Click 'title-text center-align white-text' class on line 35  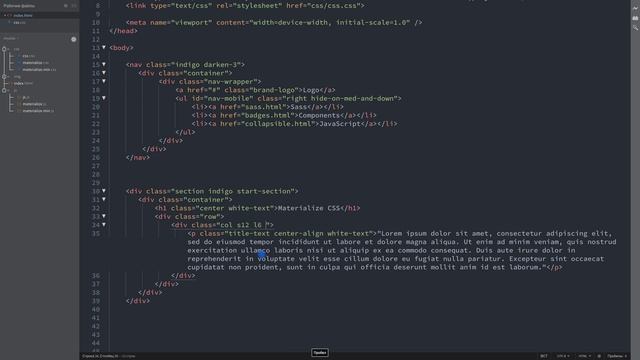click(299, 233)
